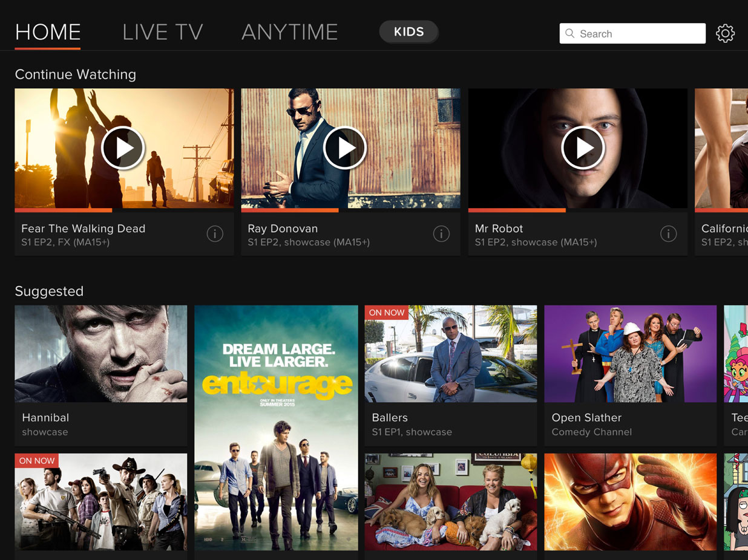Open the partially visible Californication card

click(721, 172)
